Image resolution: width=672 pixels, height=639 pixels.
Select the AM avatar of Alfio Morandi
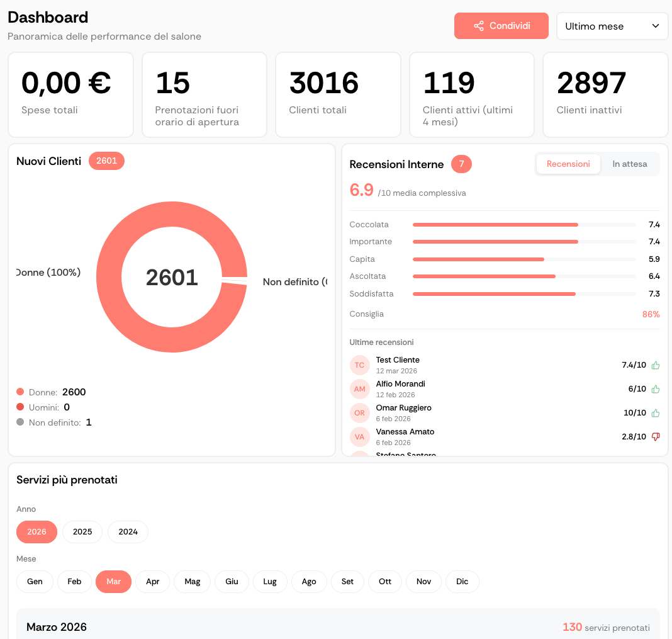[x=359, y=389]
